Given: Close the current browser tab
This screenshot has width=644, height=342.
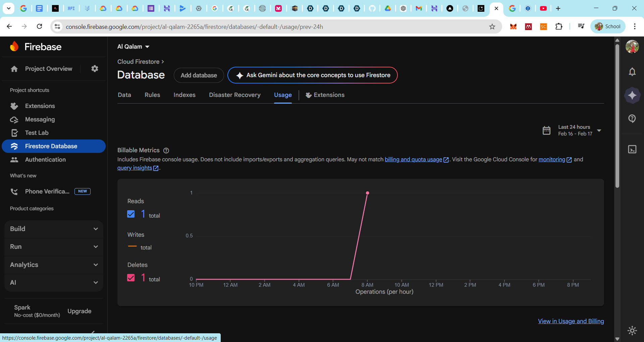Looking at the screenshot, I should point(496,8).
